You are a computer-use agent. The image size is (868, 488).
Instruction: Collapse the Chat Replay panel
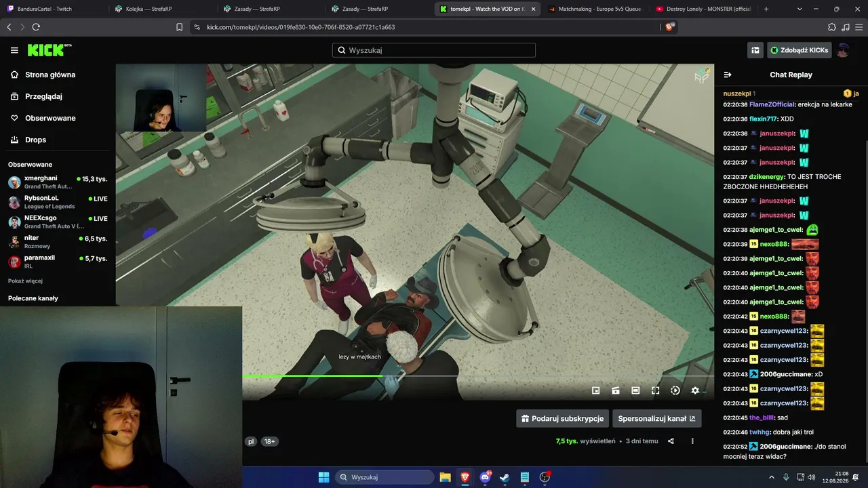click(x=728, y=75)
